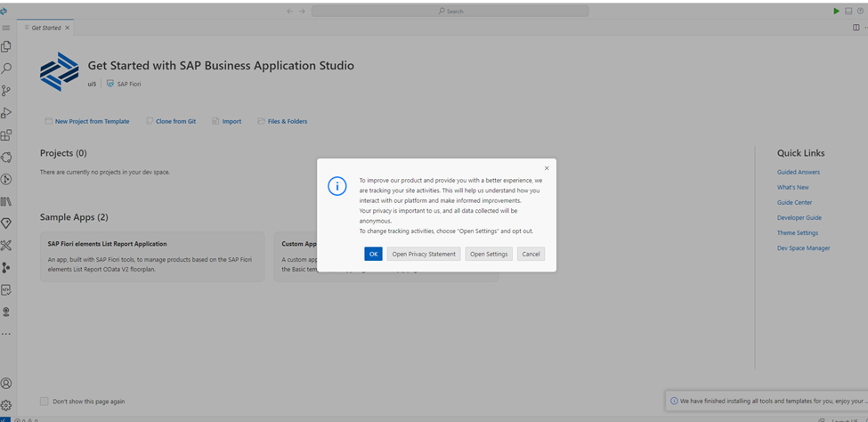Click the green Run play icon
Screen dimensions: 868x422
tap(837, 11)
